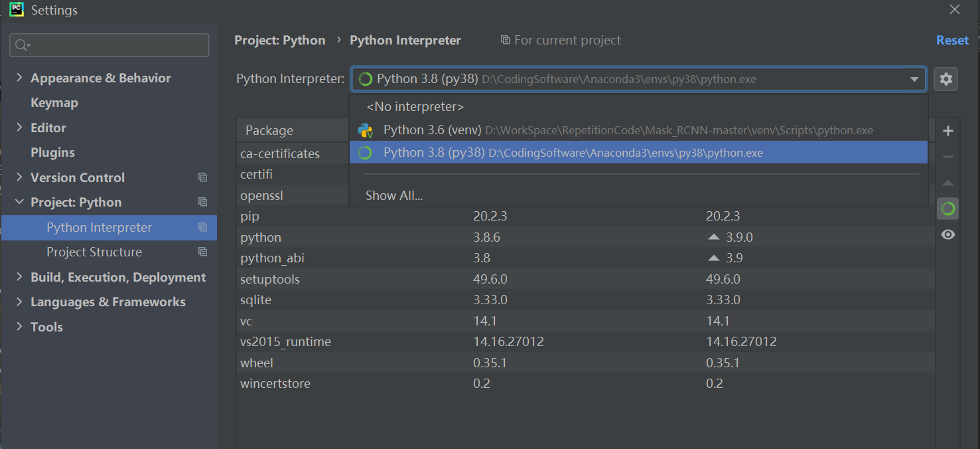This screenshot has height=449, width=980.
Task: Toggle the green Conda environments icon
Action: tap(948, 209)
